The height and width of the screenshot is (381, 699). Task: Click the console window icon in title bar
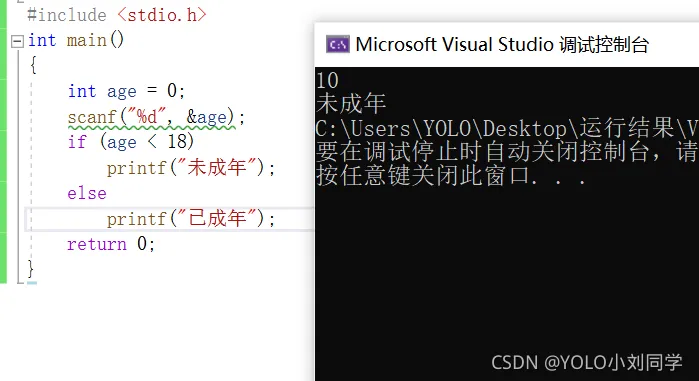point(337,45)
